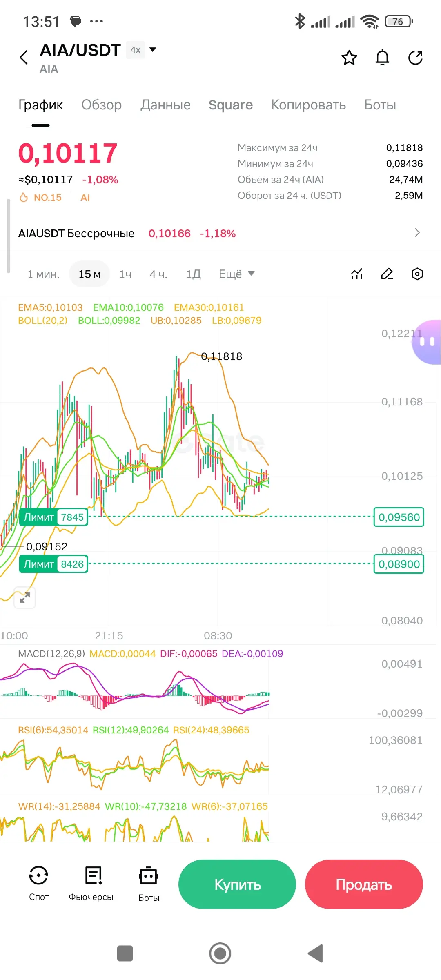This screenshot has height=980, width=441.
Task: Activate the drawing pencil tool
Action: click(x=387, y=274)
